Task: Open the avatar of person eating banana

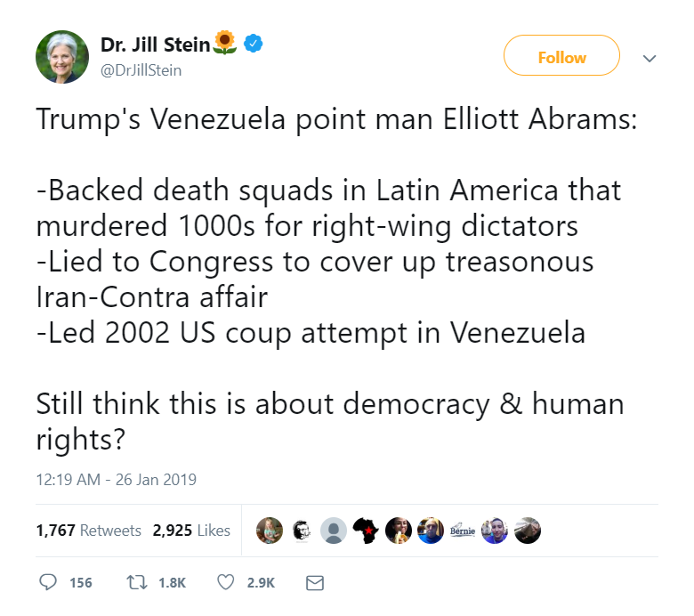Action: (399, 531)
